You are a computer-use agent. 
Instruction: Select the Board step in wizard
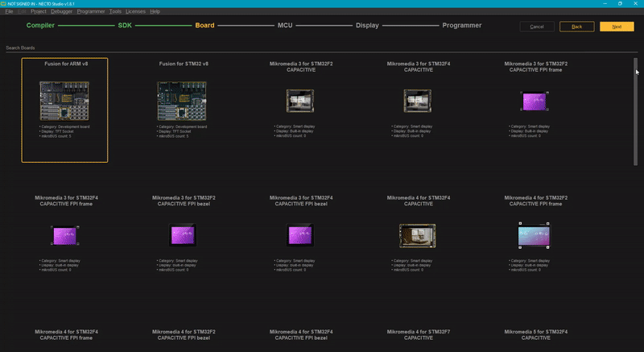(204, 26)
